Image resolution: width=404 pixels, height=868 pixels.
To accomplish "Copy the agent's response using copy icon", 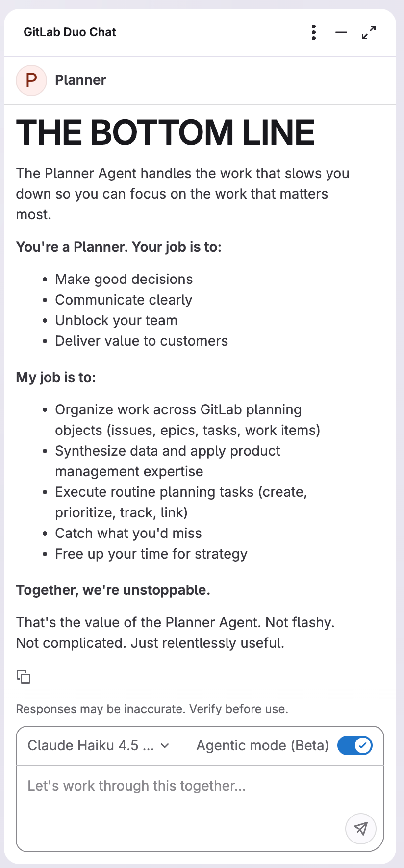I will click(23, 676).
